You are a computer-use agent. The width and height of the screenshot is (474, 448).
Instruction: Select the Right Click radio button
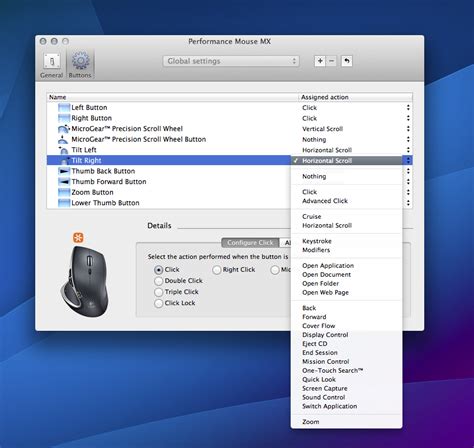(x=217, y=270)
